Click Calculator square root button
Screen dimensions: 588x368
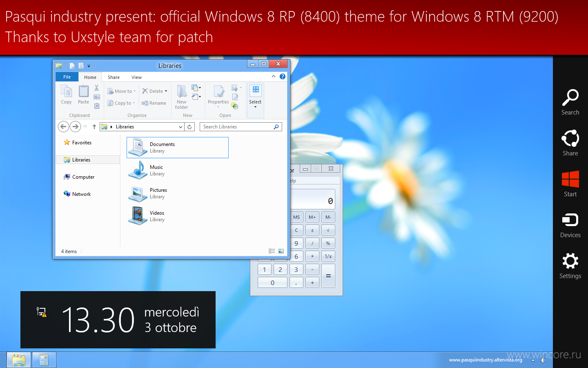pyautogui.click(x=328, y=230)
